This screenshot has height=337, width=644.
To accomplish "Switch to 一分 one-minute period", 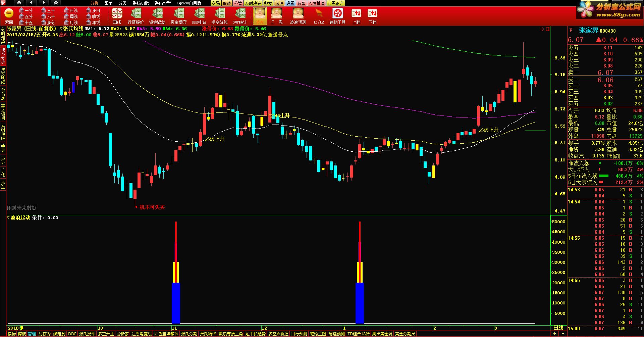I will (x=26, y=10).
